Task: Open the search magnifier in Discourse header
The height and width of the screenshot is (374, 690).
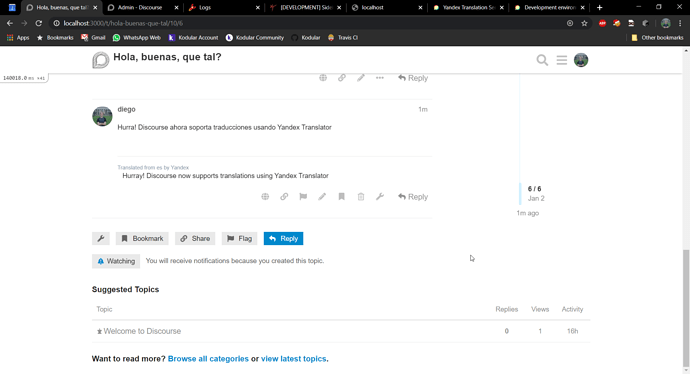Action: click(542, 60)
